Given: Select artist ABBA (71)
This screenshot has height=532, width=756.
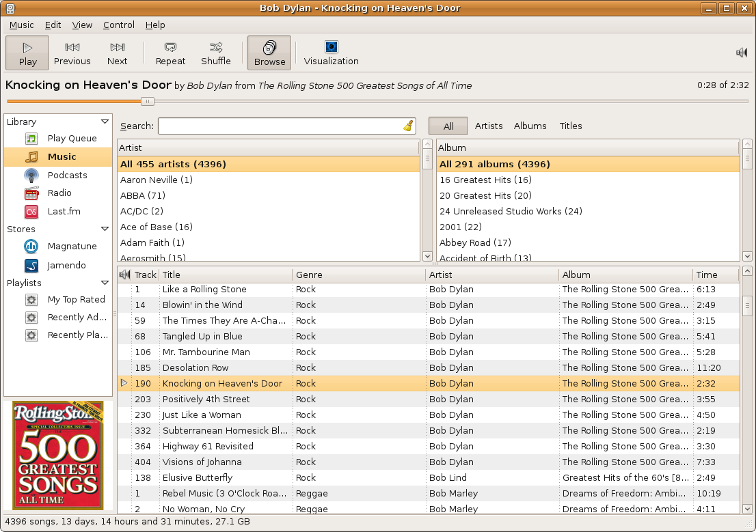Looking at the screenshot, I should pos(269,195).
